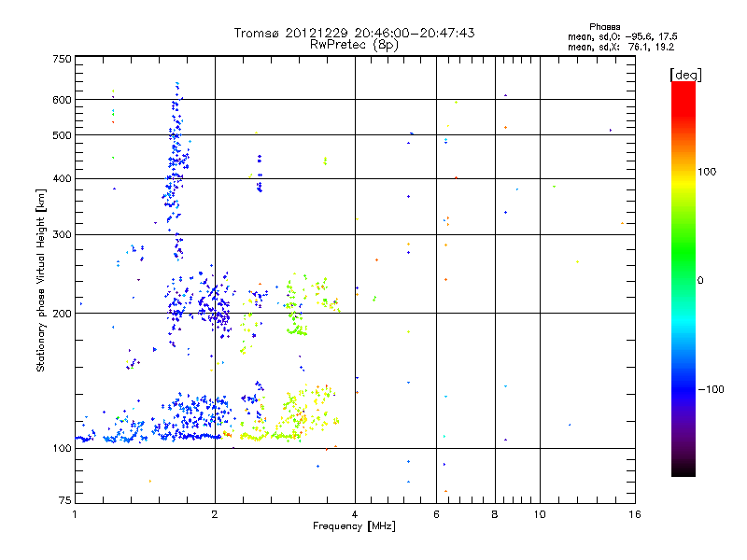The width and height of the screenshot is (747, 560).
Task: Click the phase colorbar gradient
Action: pos(684,278)
